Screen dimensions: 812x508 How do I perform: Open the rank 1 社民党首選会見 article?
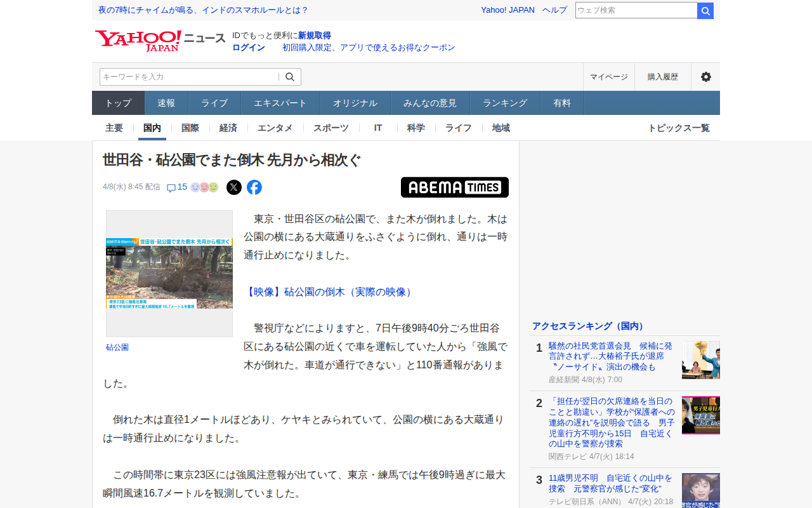coord(610,356)
